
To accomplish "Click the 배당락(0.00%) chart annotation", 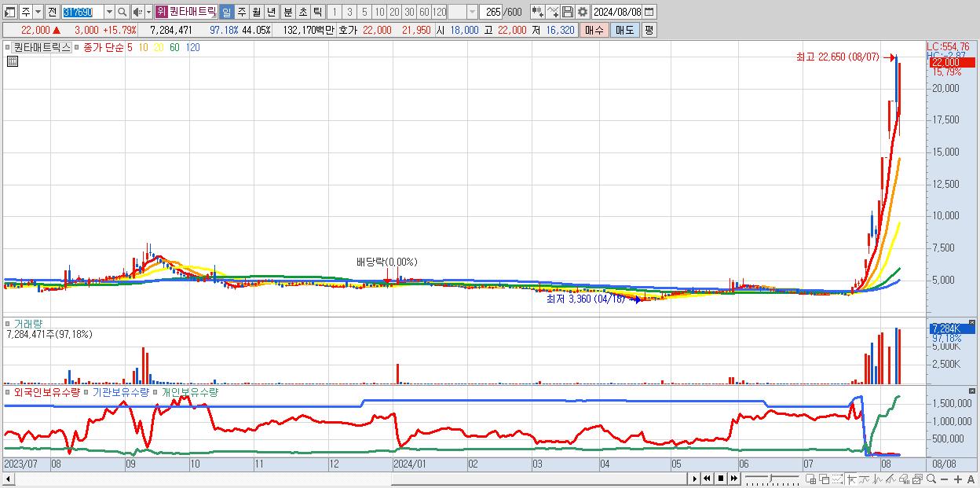I will pos(386,262).
